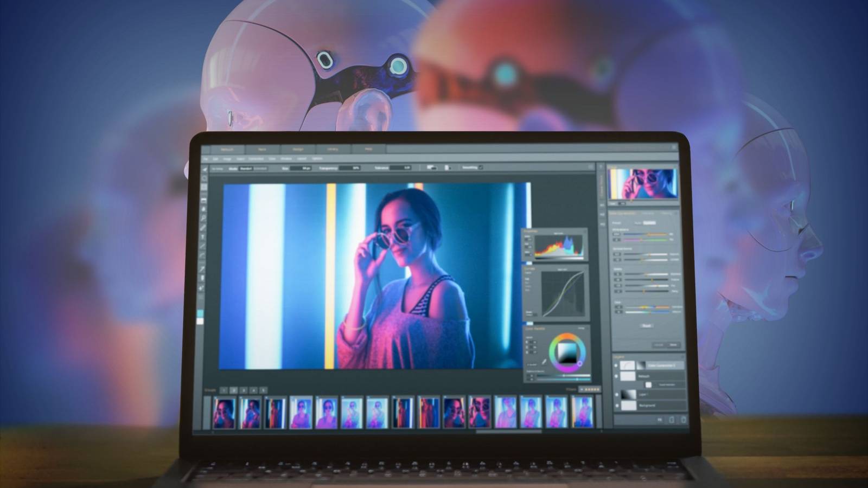Image resolution: width=868 pixels, height=488 pixels.
Task: Open the star rating filter dropdown above the filmstrip
Action: point(590,389)
